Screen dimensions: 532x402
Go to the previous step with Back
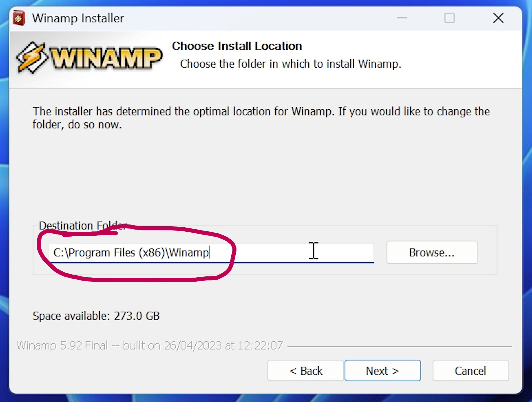[x=306, y=371]
